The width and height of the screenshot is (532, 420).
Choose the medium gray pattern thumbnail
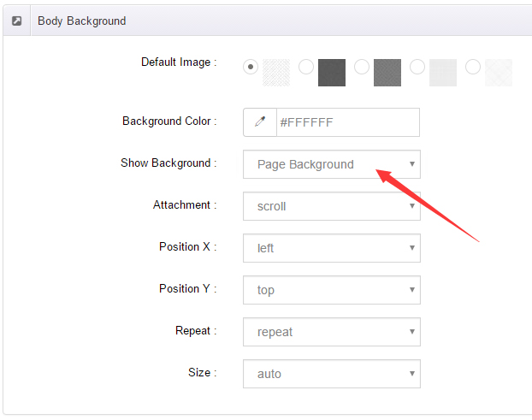[387, 73]
